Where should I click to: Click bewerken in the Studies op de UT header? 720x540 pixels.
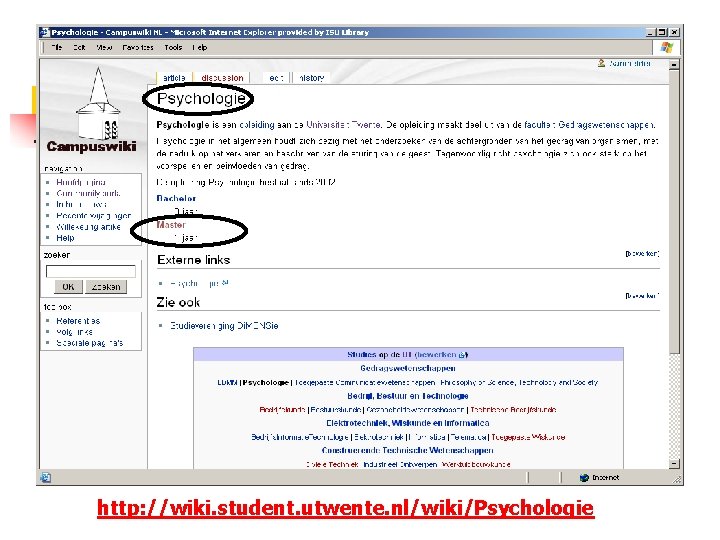point(436,354)
